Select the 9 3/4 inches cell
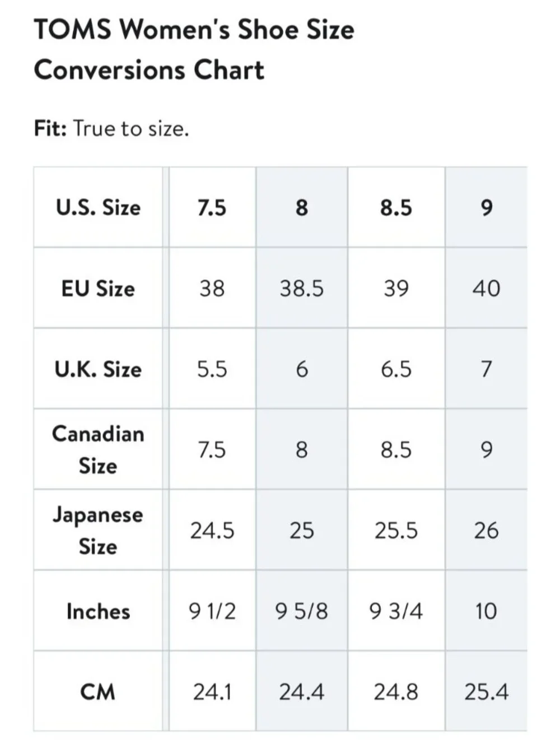 pyautogui.click(x=396, y=611)
